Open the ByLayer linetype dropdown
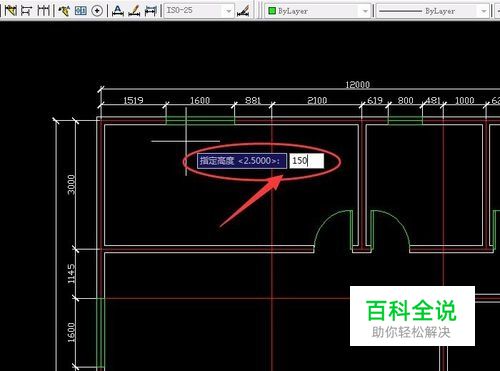 [484, 11]
